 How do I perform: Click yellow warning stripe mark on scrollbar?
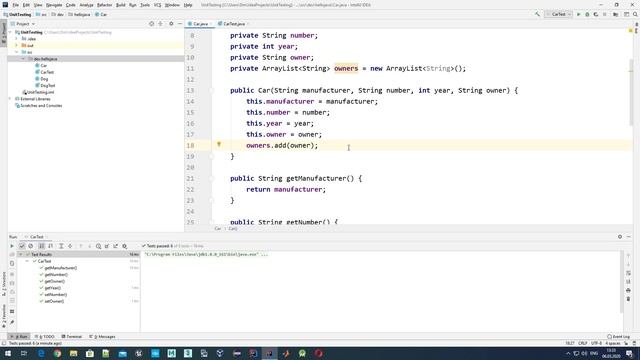631,71
